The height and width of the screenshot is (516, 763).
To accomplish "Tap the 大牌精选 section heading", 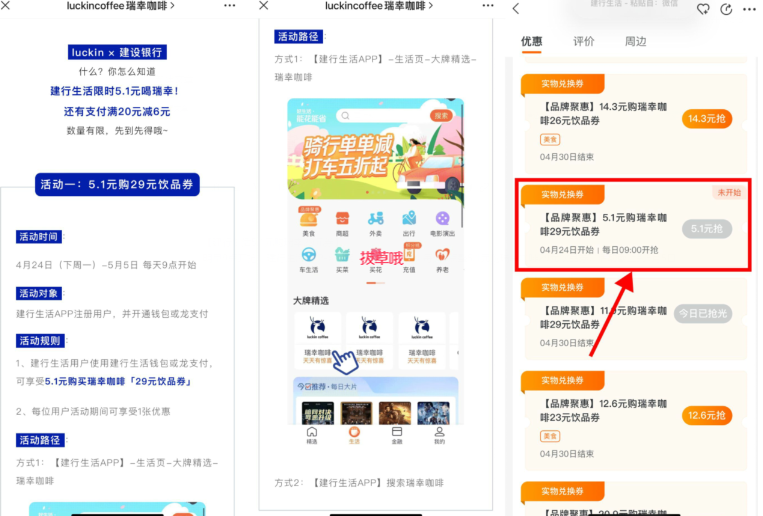I will 310,301.
